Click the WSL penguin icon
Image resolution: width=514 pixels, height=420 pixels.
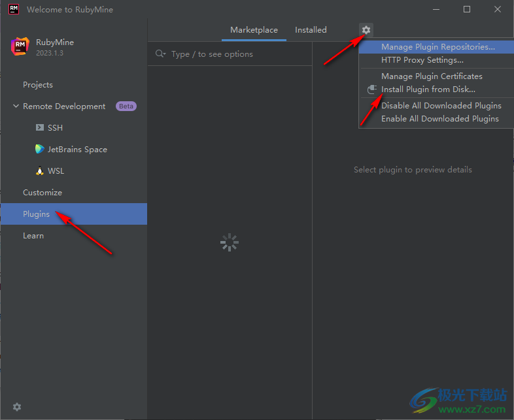pos(40,171)
